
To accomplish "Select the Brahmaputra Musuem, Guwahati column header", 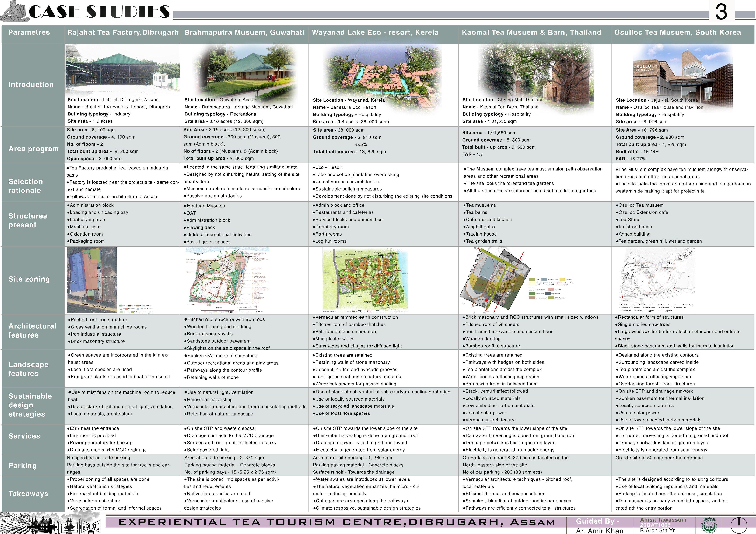I will click(244, 32).
